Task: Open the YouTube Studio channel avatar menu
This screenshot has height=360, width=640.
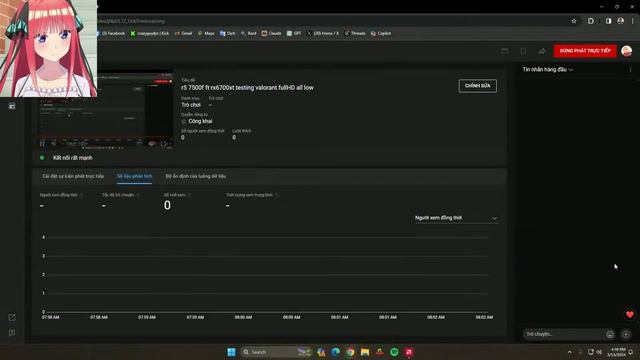Action: (x=627, y=51)
